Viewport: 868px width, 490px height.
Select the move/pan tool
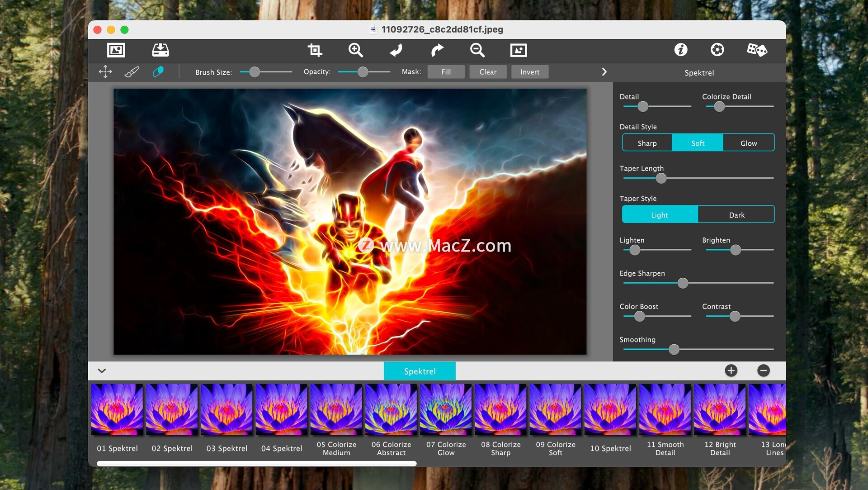(105, 71)
